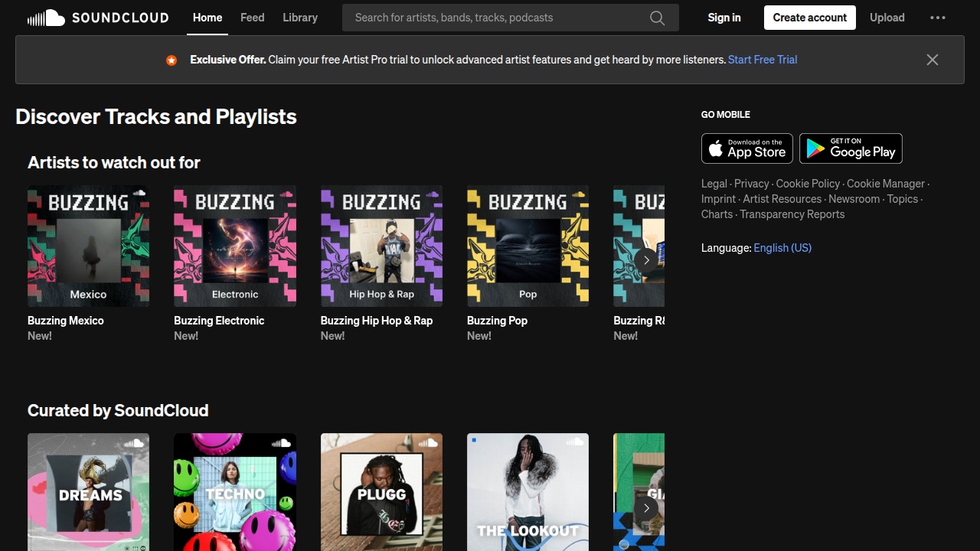Click the search magnifier icon
Viewport: 980px width, 551px height.
point(657,18)
